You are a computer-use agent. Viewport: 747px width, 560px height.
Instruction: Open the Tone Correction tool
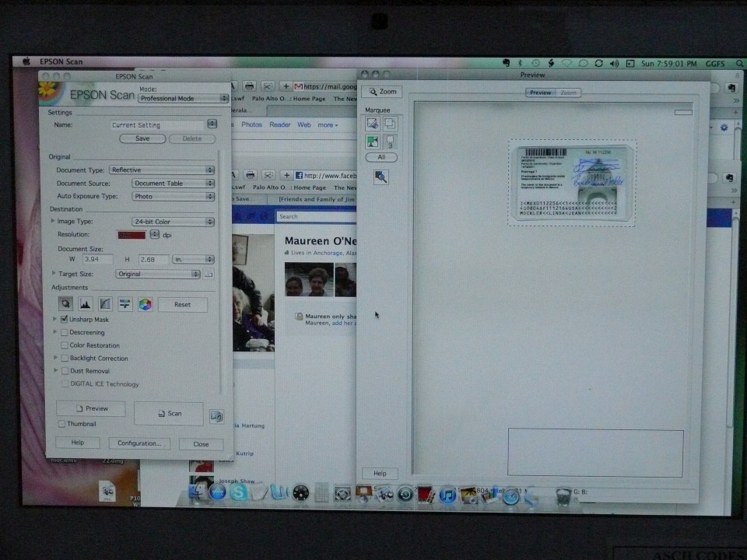coord(105,303)
